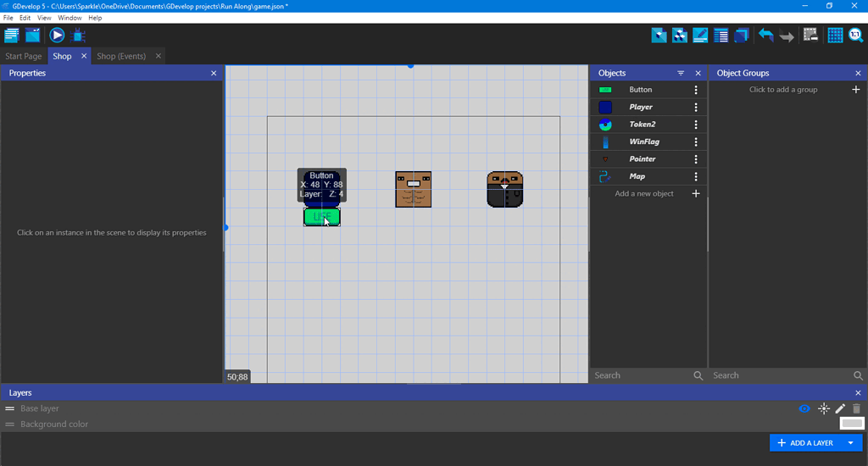Select the brown character sprite in scene
868x466 pixels.
point(413,189)
